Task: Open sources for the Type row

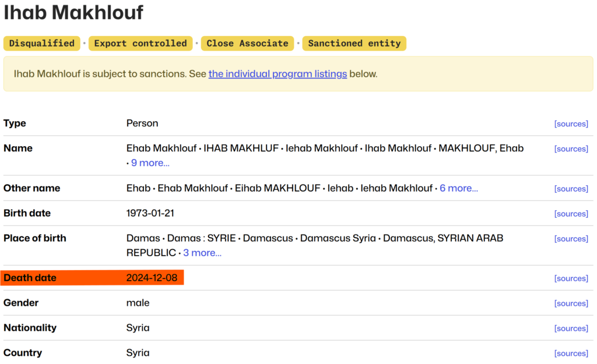Action: tap(571, 123)
